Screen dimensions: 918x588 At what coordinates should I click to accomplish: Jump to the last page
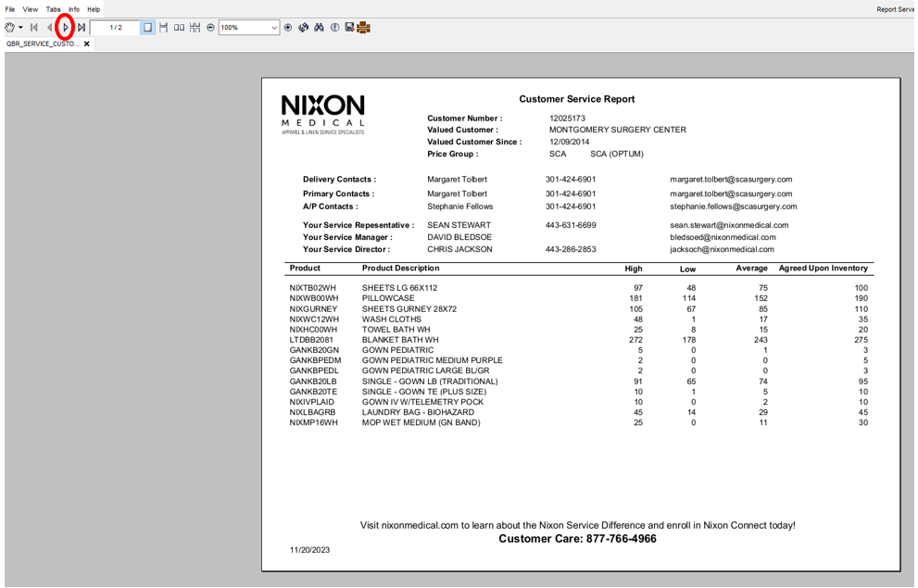coord(82,28)
